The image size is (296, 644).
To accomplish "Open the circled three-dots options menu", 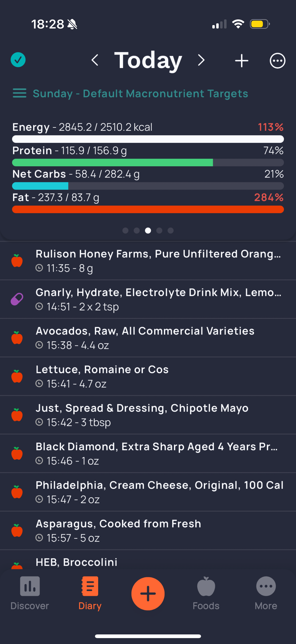I will 277,61.
